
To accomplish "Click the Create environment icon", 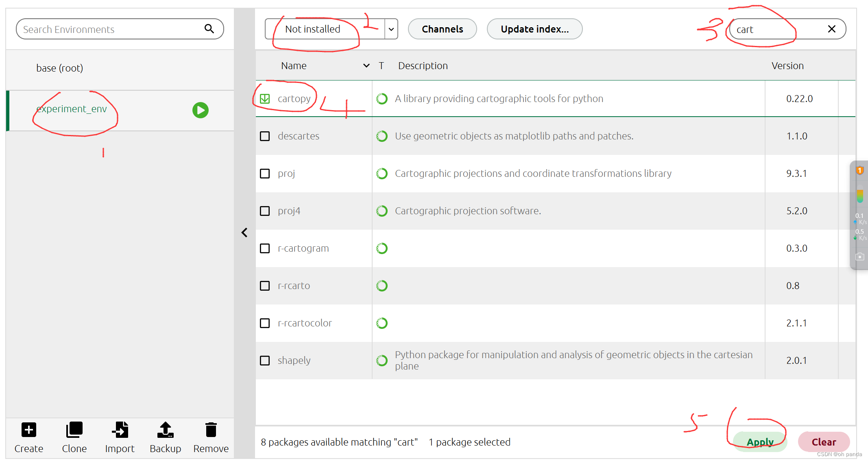I will [x=28, y=430].
